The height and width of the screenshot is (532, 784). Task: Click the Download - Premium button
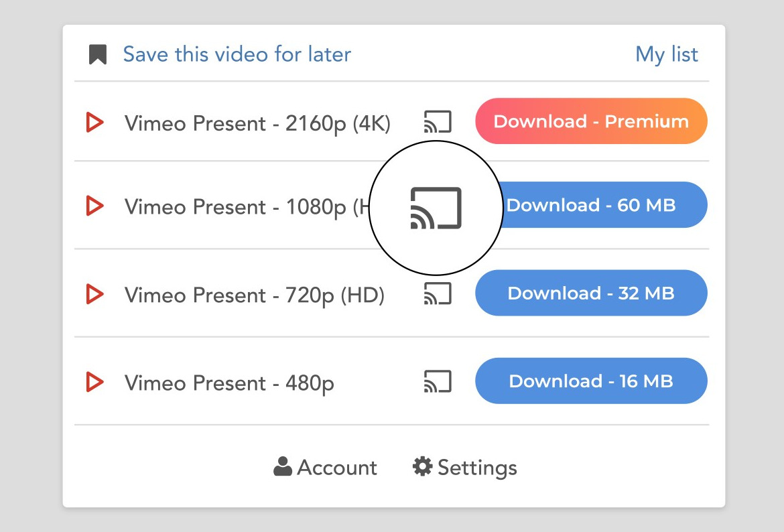(591, 121)
